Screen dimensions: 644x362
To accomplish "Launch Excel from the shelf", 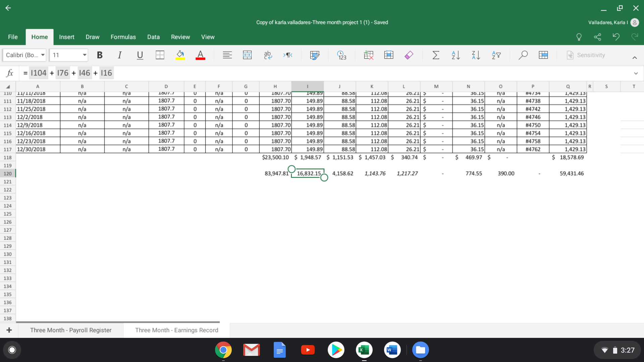I will point(364,350).
